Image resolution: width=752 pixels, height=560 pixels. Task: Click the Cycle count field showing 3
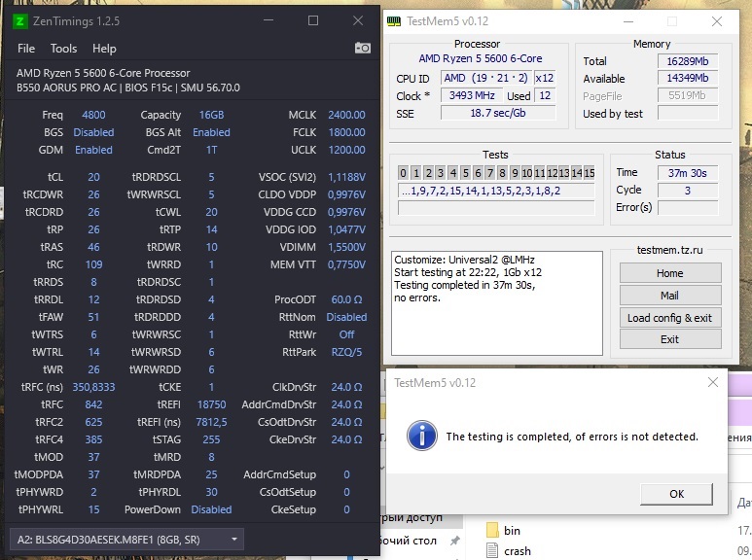[x=688, y=191]
